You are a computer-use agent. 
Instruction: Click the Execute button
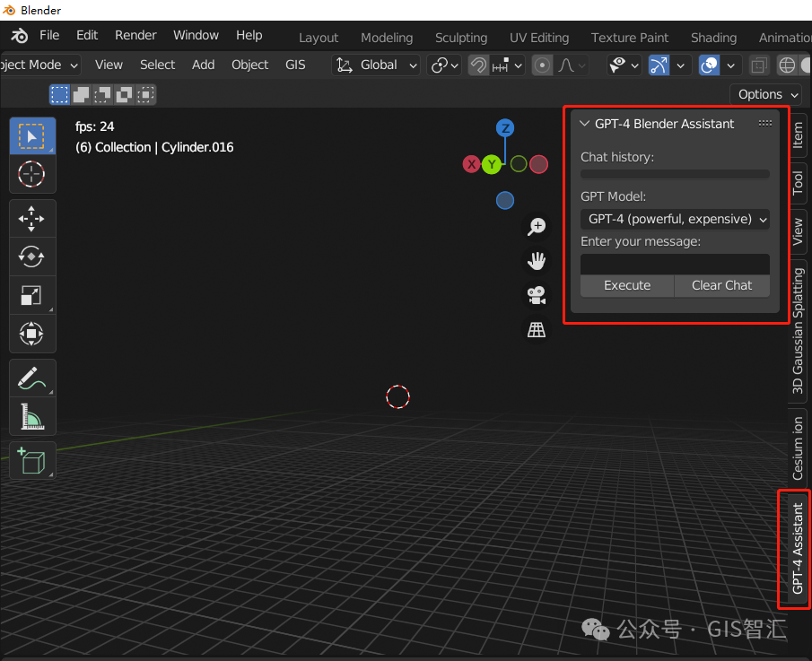coord(625,285)
